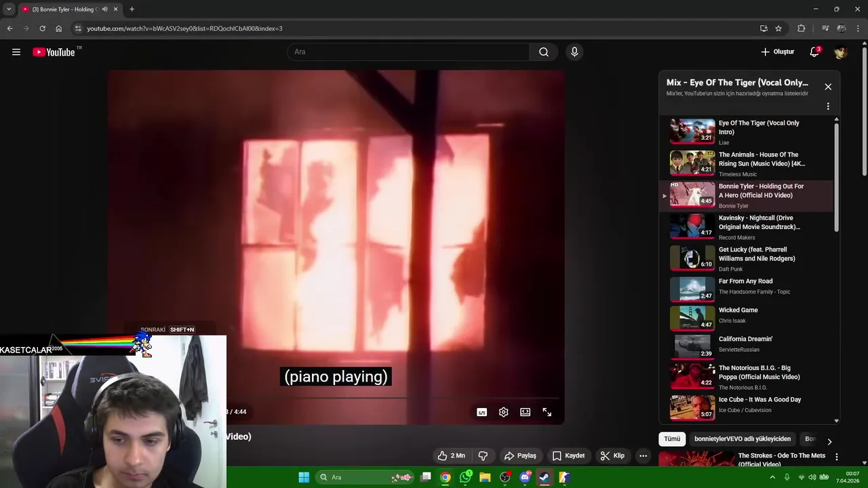
Task: Play Get Lucky by Daft Punk
Action: click(x=746, y=259)
